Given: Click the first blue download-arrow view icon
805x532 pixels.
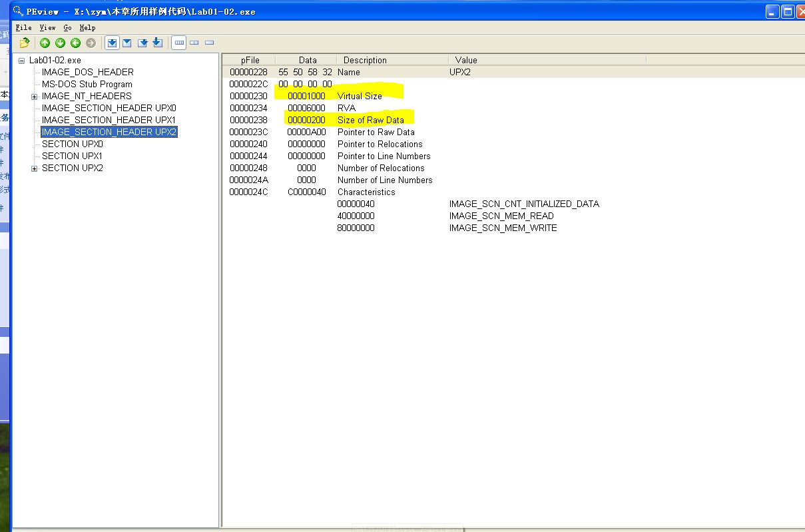Looking at the screenshot, I should [112, 43].
